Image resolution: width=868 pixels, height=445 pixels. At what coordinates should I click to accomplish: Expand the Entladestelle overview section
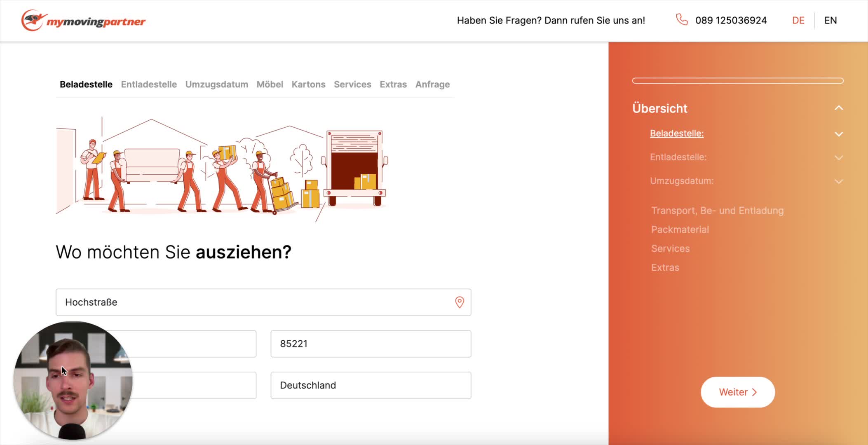pos(839,157)
